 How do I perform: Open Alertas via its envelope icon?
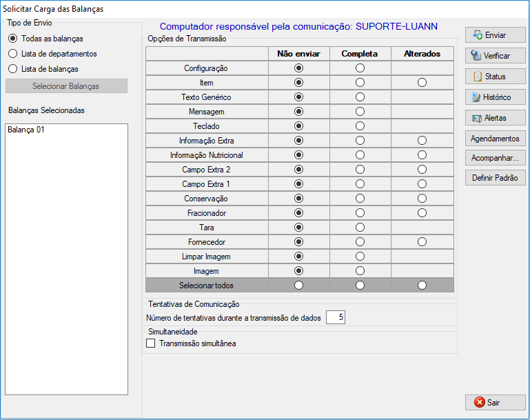[477, 119]
